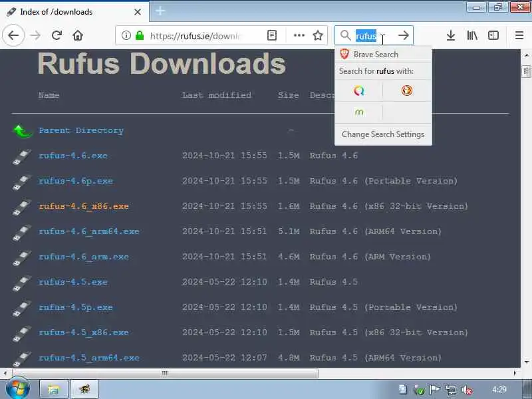The image size is (532, 399).
Task: Toggle reader view in address bar
Action: [x=272, y=35]
